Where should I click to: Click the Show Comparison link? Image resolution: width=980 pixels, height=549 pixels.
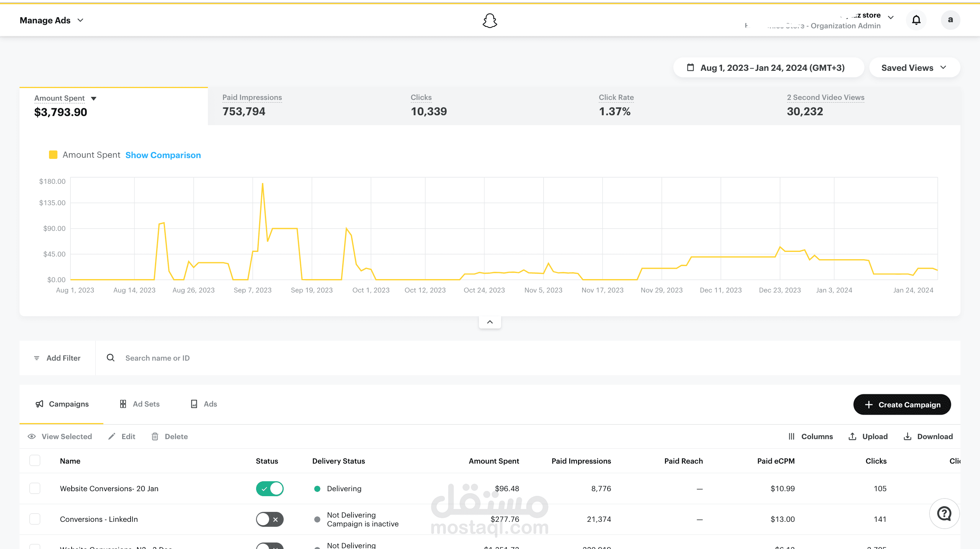coord(163,155)
